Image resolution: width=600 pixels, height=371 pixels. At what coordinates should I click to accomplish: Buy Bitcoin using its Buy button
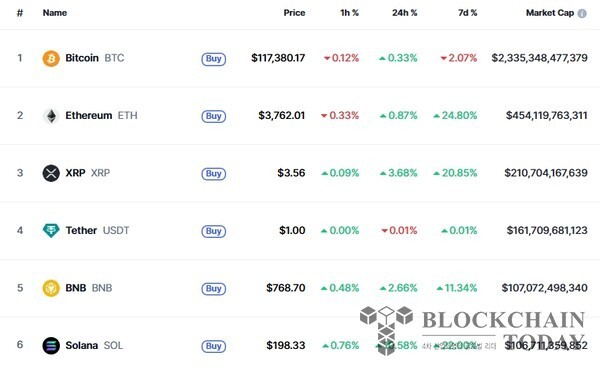[214, 59]
